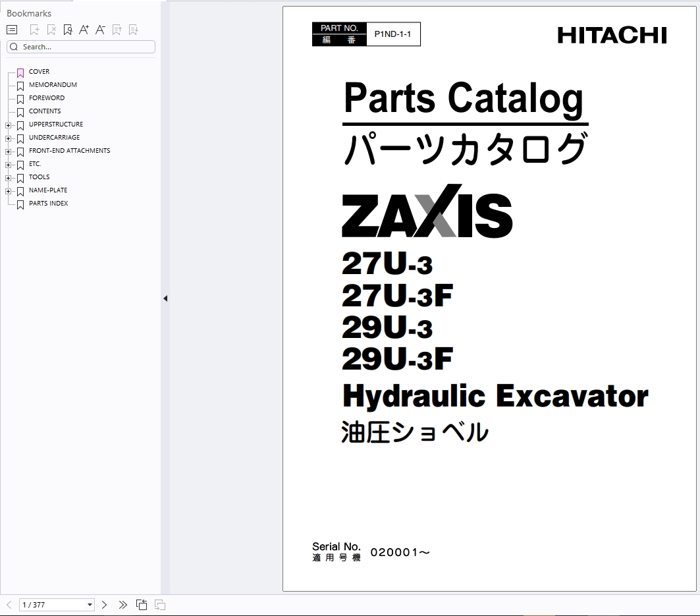Click the HITACHI logo on the page
This screenshot has height=616, width=700.
coord(612,36)
